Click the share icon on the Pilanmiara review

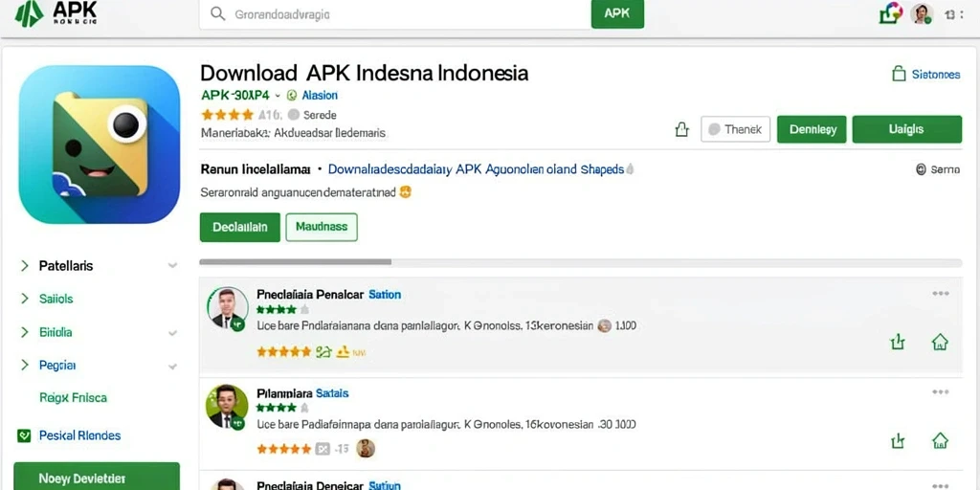point(898,440)
